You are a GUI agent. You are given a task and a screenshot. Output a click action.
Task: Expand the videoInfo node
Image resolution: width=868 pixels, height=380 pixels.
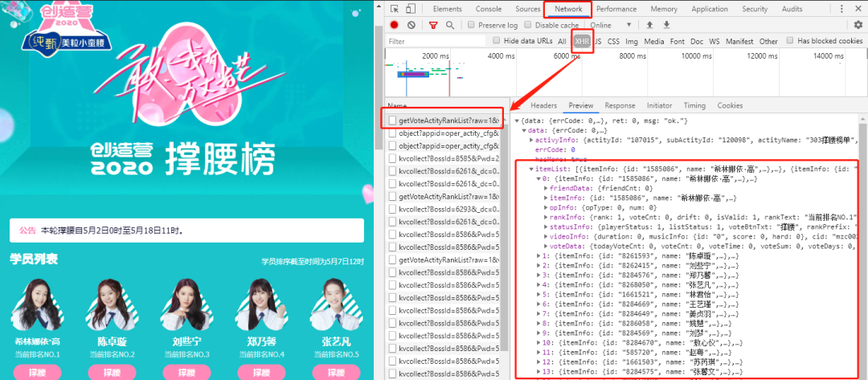click(x=545, y=237)
